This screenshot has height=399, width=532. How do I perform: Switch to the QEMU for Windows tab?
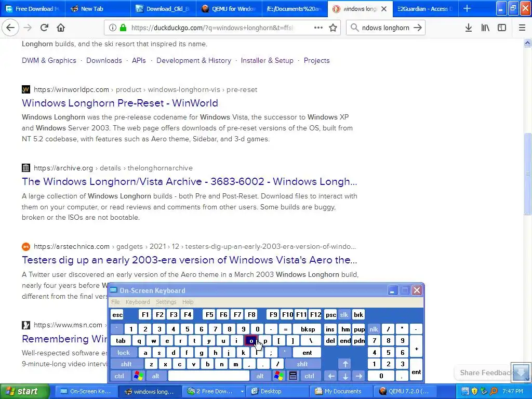[x=229, y=8]
